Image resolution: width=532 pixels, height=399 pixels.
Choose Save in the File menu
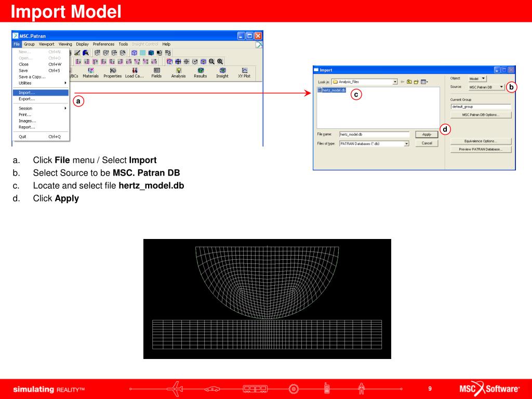[x=41, y=71]
